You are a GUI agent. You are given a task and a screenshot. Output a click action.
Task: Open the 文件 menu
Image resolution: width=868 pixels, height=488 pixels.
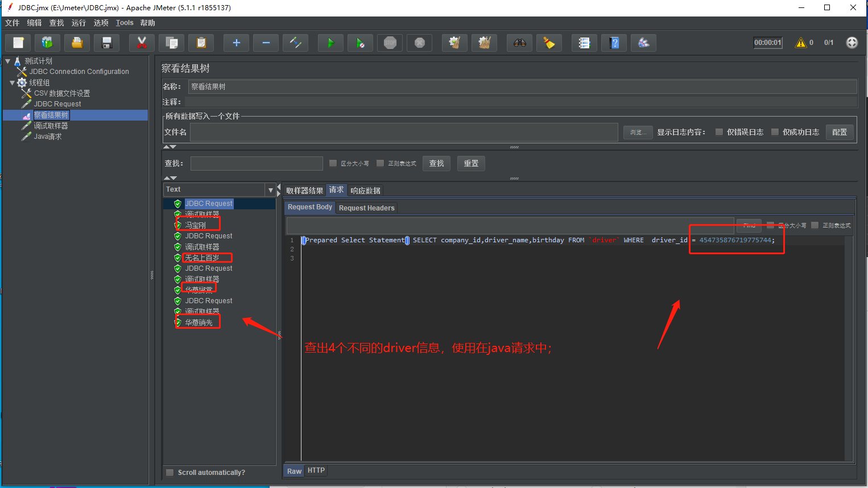pos(12,23)
